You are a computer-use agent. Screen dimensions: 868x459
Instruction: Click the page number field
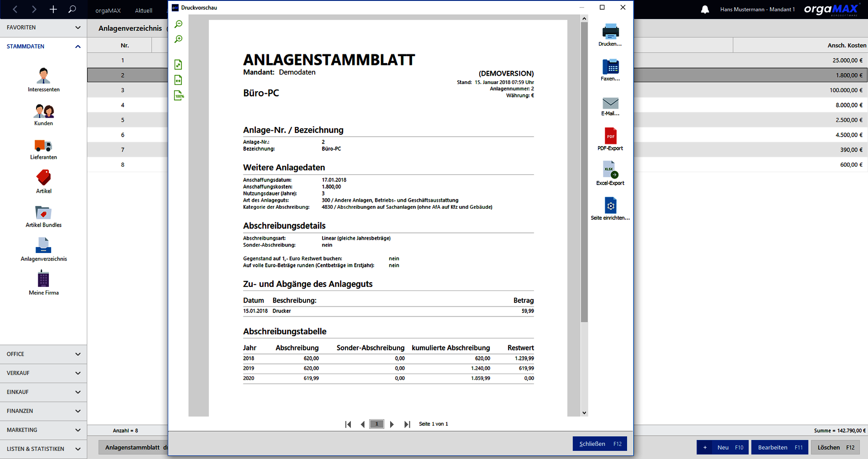pos(377,424)
